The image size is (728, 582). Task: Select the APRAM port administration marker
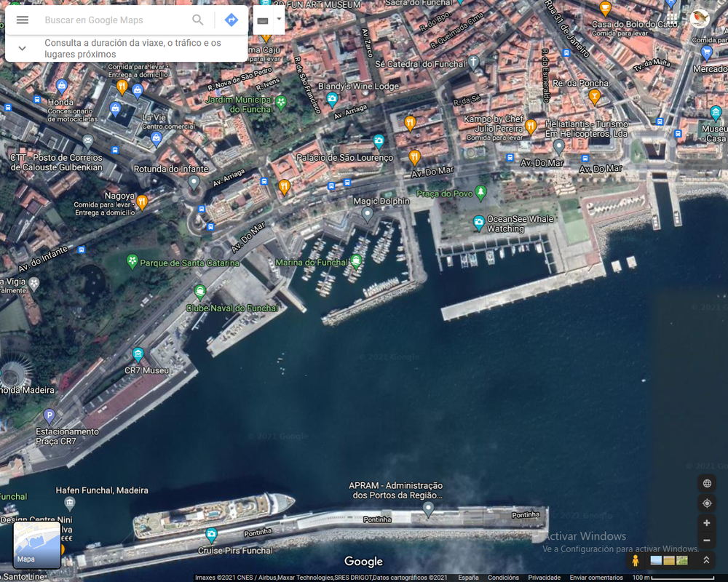[x=428, y=509]
